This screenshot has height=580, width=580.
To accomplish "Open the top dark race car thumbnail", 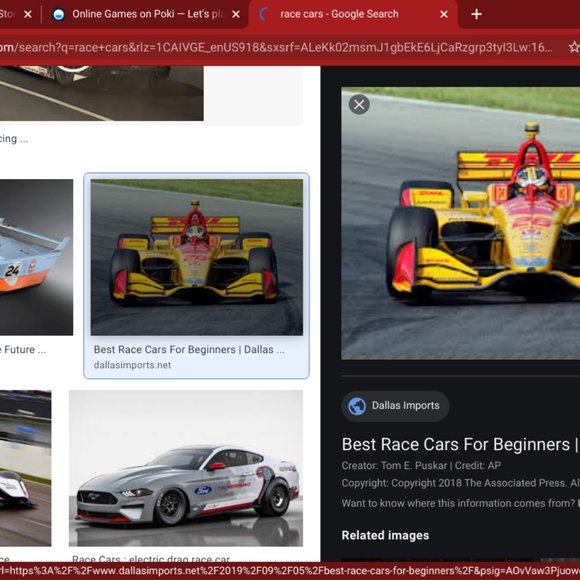I will click(x=101, y=93).
